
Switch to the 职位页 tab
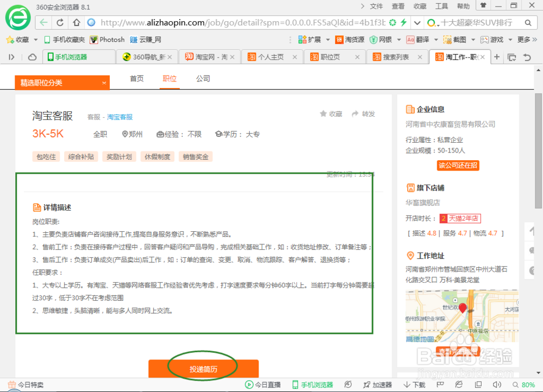pyautogui.click(x=334, y=57)
